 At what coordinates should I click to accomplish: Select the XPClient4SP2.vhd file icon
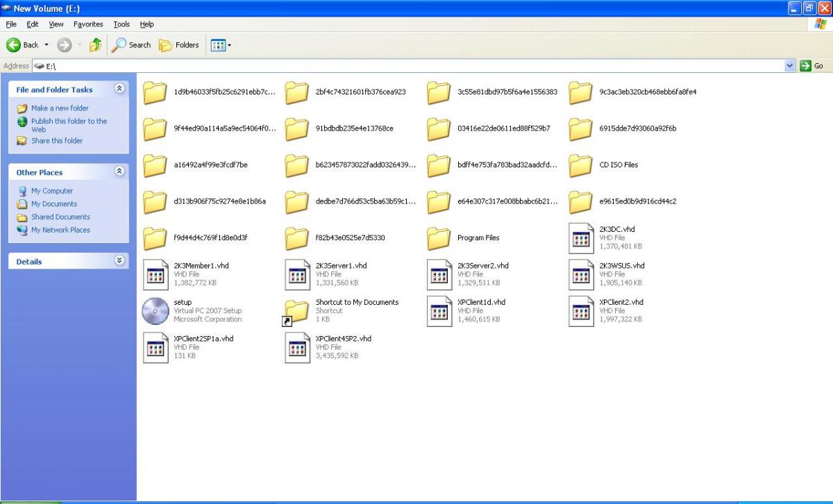click(297, 348)
